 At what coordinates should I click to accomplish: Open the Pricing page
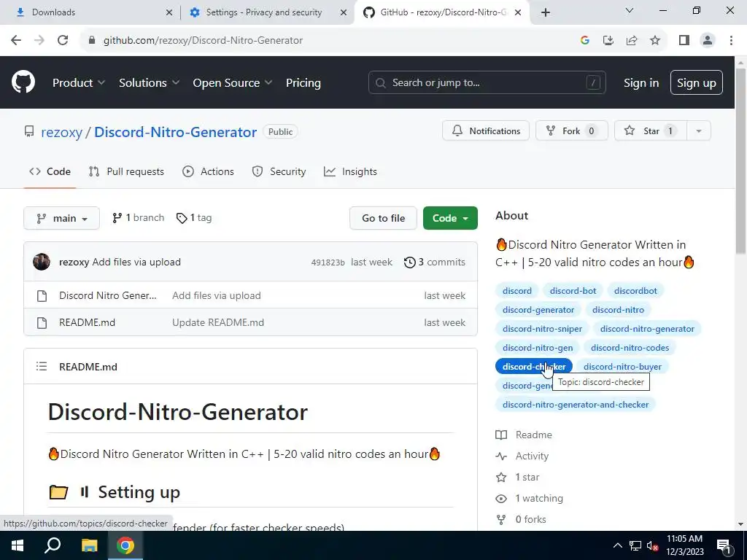point(303,83)
